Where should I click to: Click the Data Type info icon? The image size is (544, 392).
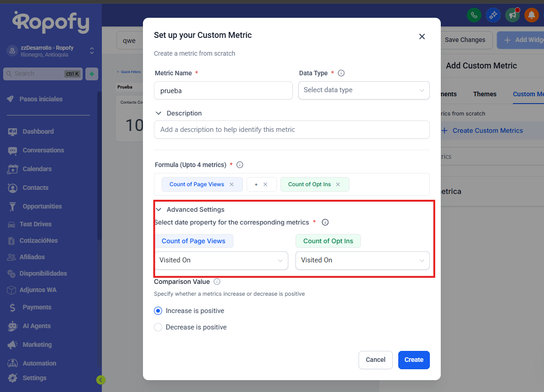341,73
